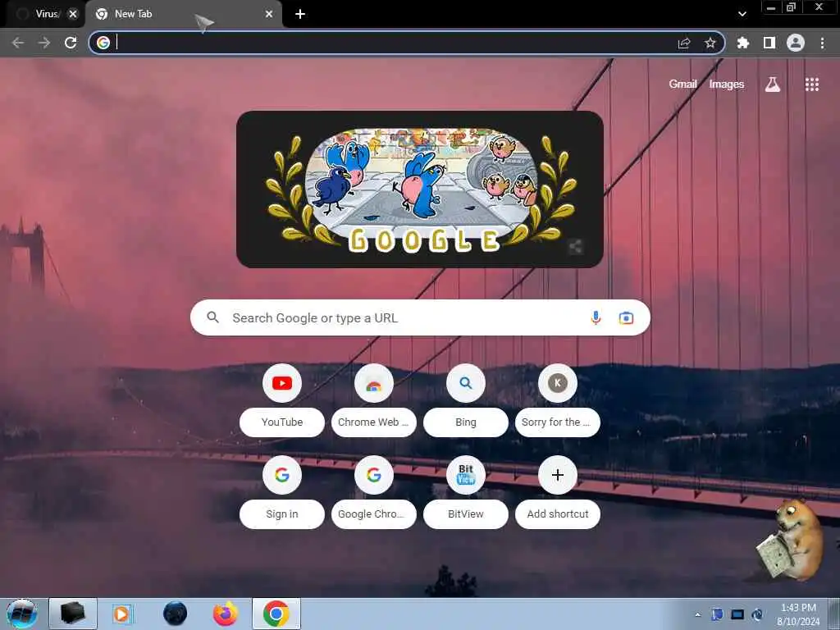The width and height of the screenshot is (840, 630).
Task: Click the Bing shortcut label
Action: [x=466, y=422]
